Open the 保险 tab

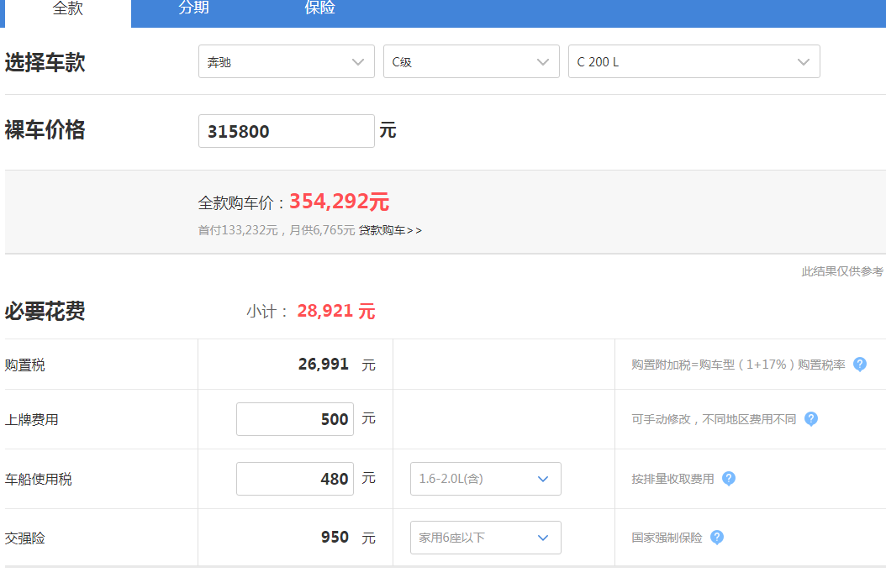click(319, 9)
